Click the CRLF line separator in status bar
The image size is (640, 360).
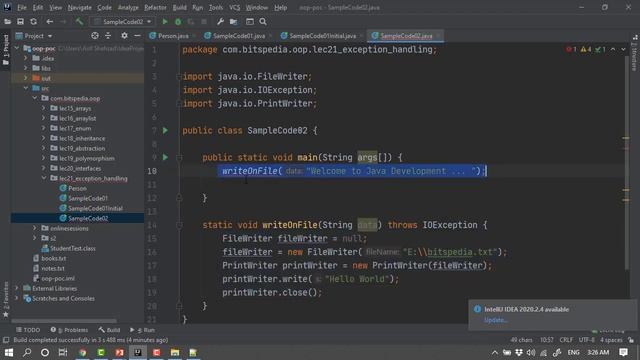566,340
